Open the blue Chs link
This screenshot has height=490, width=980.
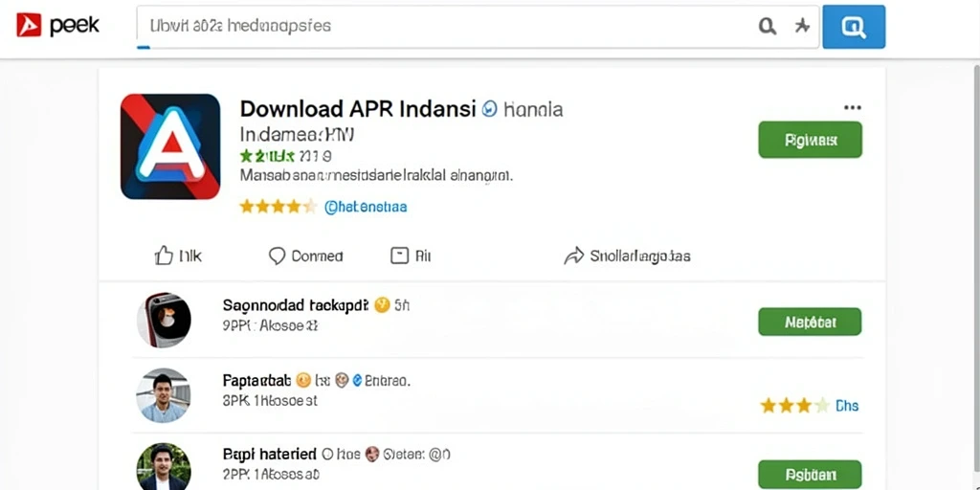[x=847, y=406]
